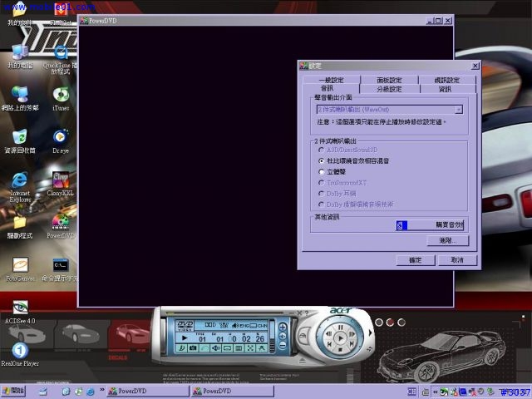Switch to the 一般設定 tab

[x=331, y=80]
